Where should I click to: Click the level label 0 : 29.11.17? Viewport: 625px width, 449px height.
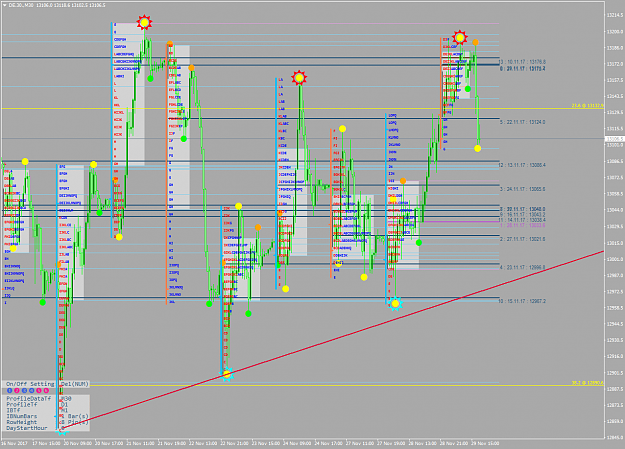tap(522, 69)
